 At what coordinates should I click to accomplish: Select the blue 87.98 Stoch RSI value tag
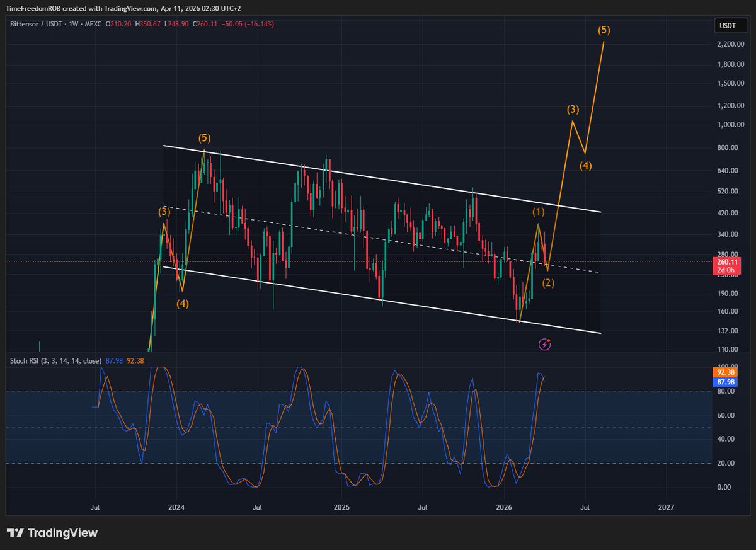pyautogui.click(x=726, y=382)
